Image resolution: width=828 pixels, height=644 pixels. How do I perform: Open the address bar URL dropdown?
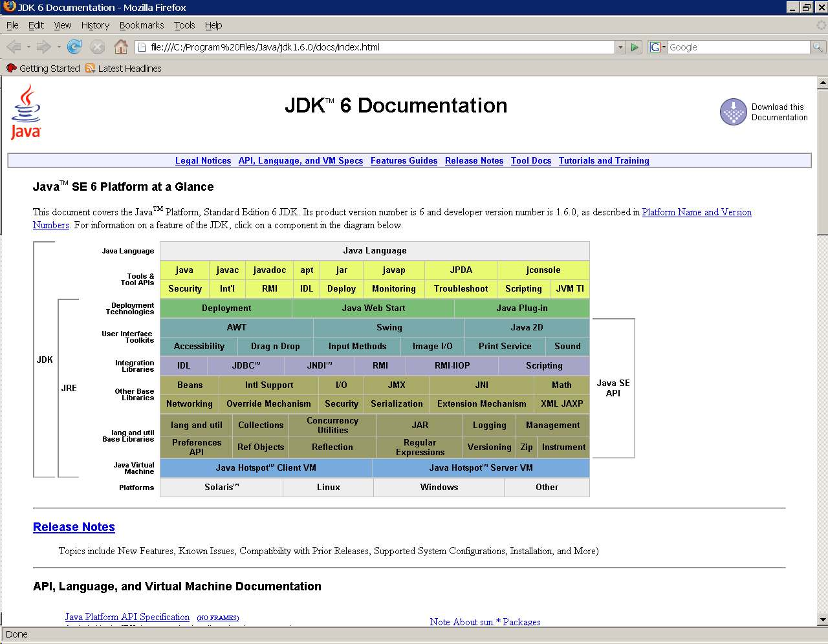620,47
